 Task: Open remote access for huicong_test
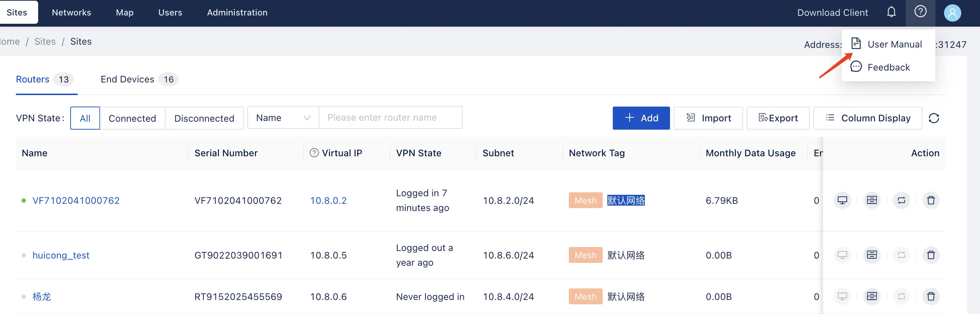[x=842, y=255]
